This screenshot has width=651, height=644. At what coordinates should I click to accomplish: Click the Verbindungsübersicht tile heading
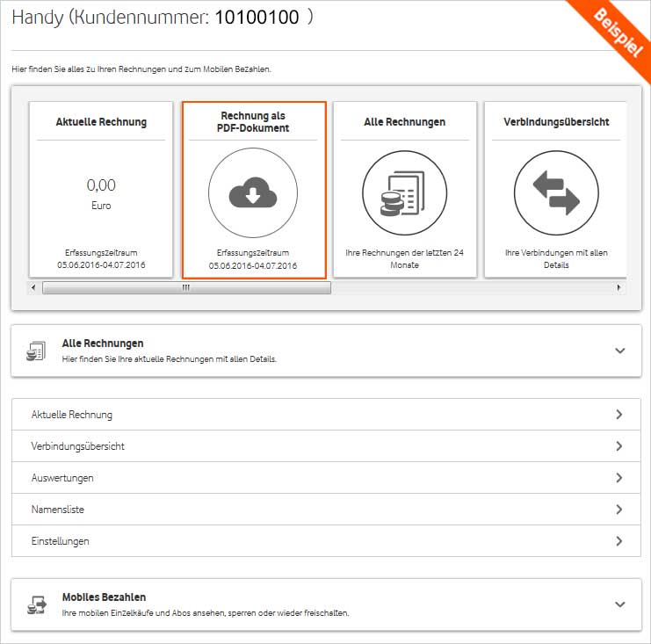pos(556,122)
